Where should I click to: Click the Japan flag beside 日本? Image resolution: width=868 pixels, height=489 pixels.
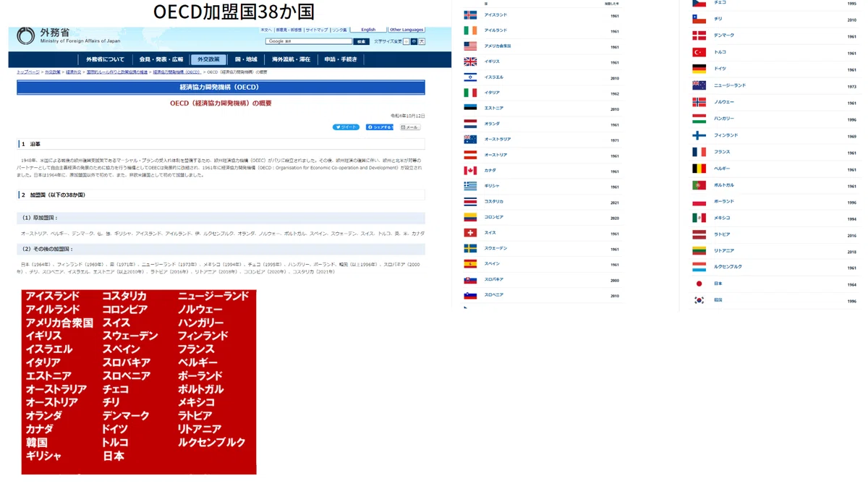(x=699, y=284)
